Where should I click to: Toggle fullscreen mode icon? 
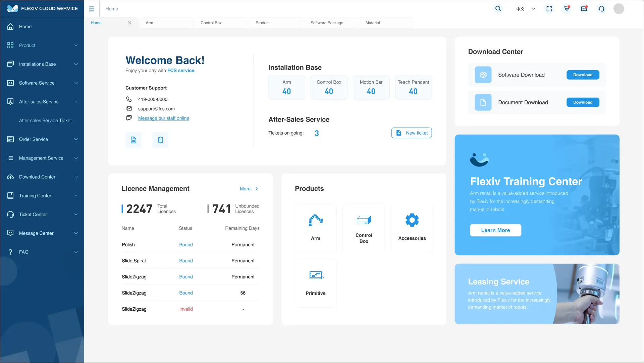(x=549, y=9)
